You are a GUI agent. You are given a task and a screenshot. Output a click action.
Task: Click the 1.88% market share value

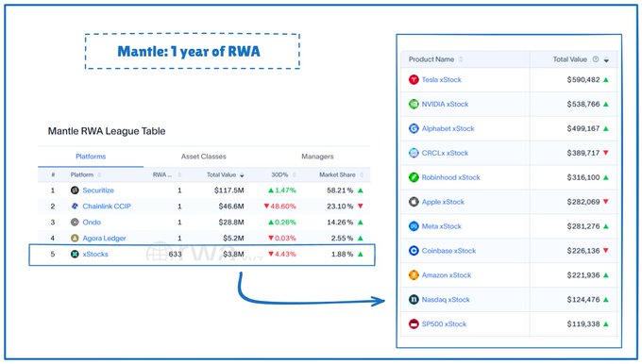342,254
